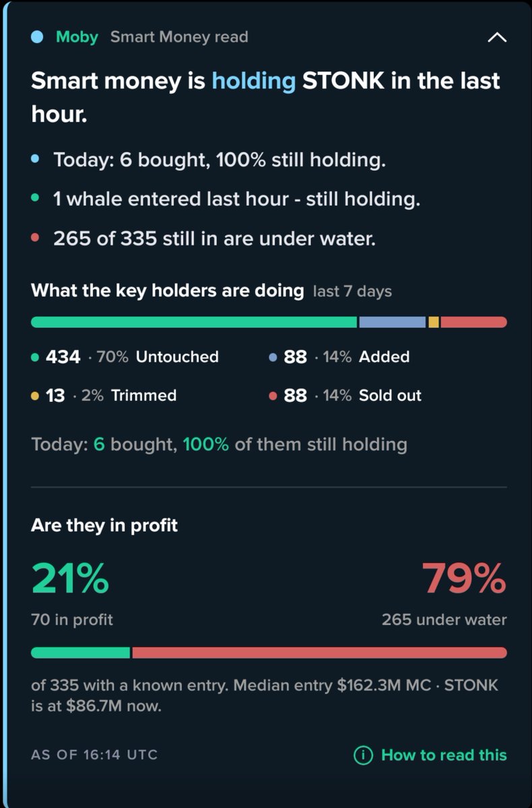The width and height of the screenshot is (532, 808).
Task: Click the green Untouched segment of holders bar
Action: (194, 323)
